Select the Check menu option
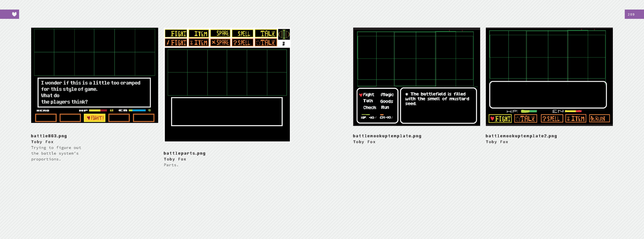The image size is (644, 239). [370, 108]
